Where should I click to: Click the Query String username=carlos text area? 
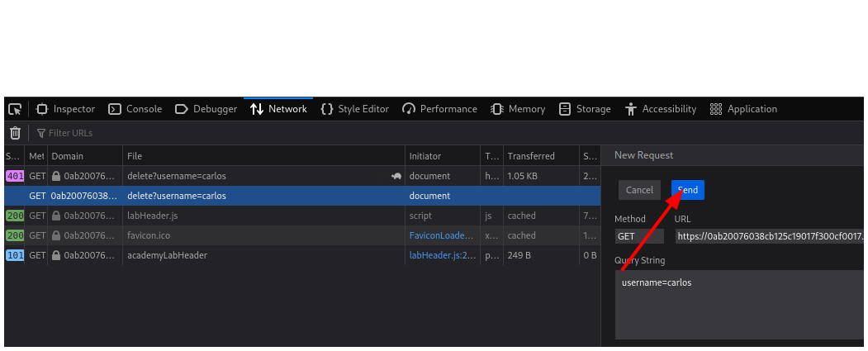click(739, 304)
